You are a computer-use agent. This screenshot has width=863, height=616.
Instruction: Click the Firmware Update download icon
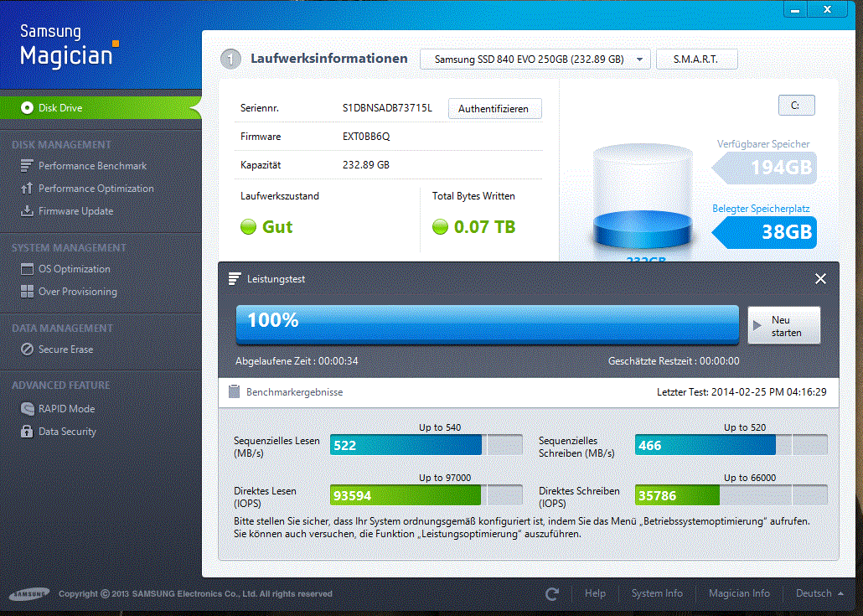pos(27,211)
